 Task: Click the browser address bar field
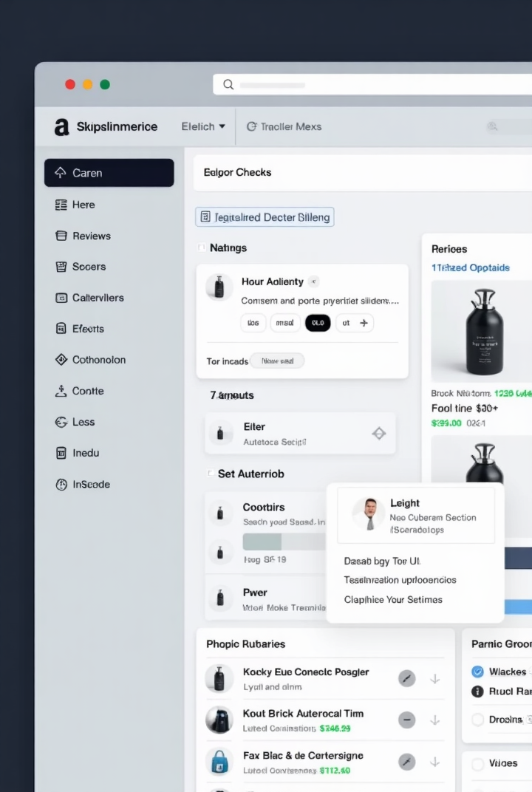372,84
